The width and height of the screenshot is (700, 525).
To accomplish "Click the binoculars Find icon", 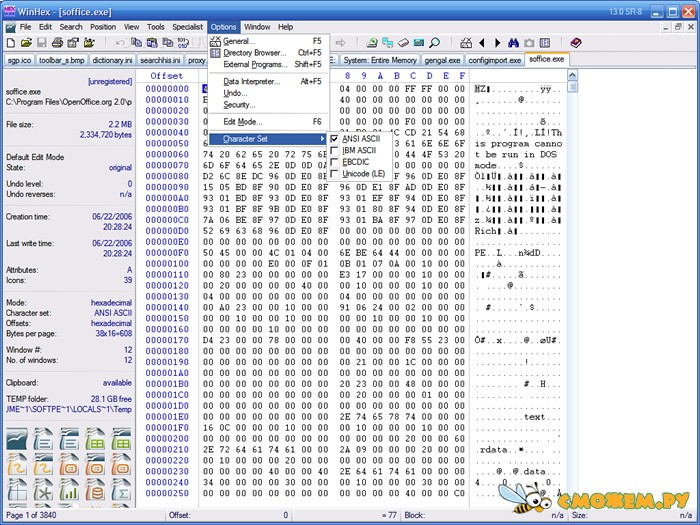I will pos(513,43).
